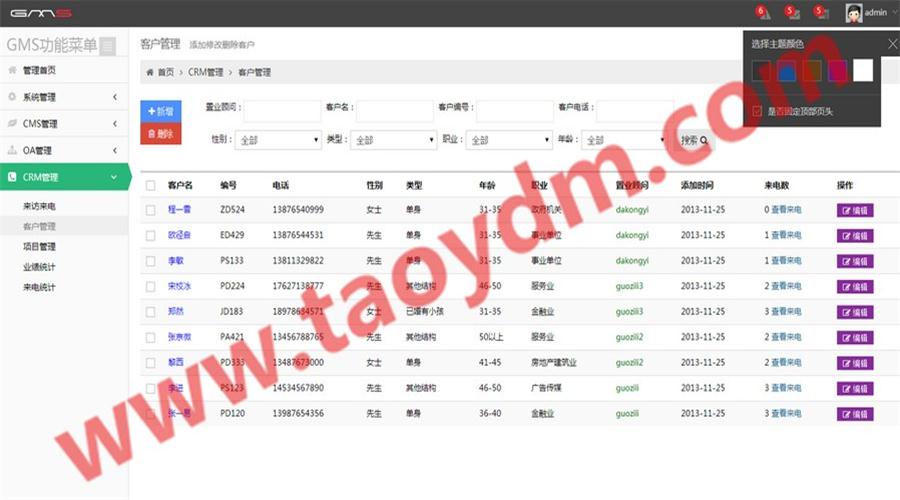Check the box for row PD224
This screenshot has width=900, height=500.
[x=150, y=286]
